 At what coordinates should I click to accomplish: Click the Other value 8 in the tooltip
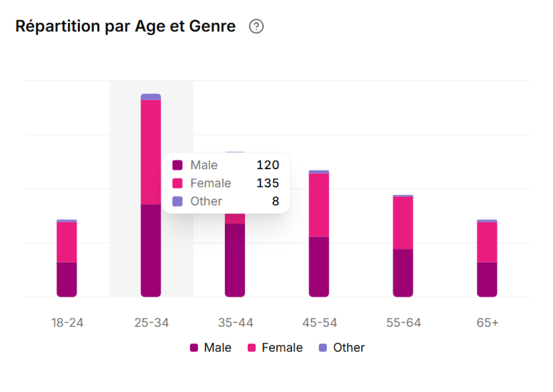[276, 201]
